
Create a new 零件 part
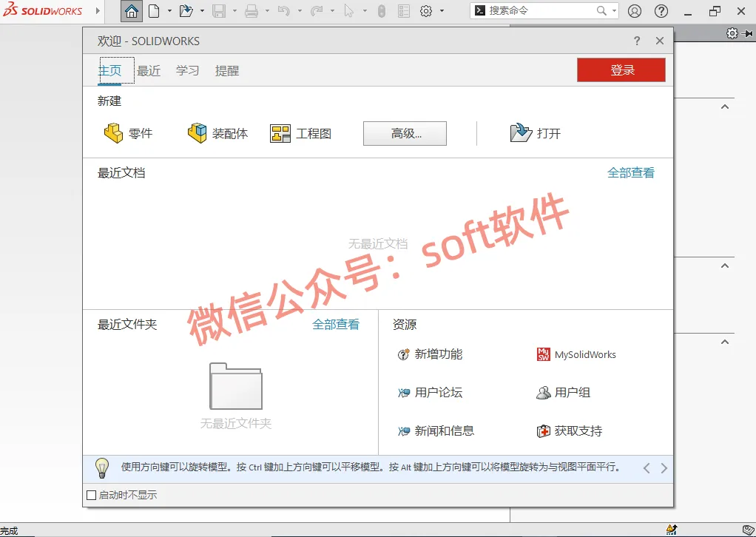tap(128, 134)
